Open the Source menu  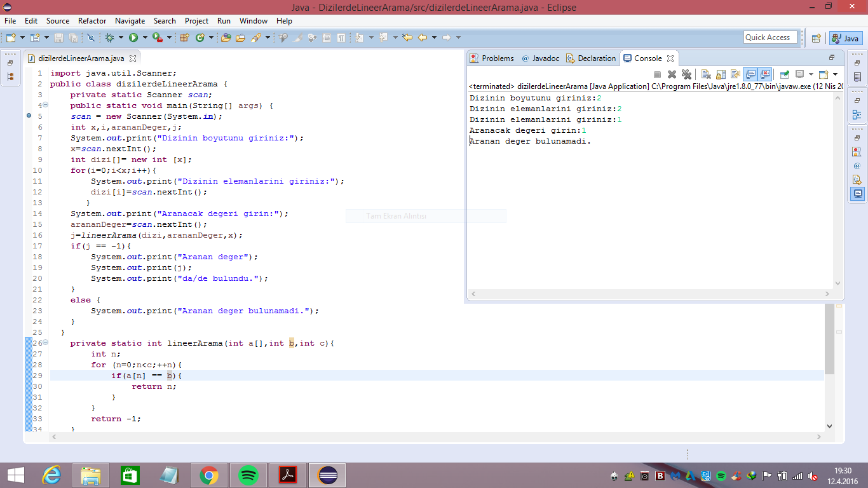58,21
